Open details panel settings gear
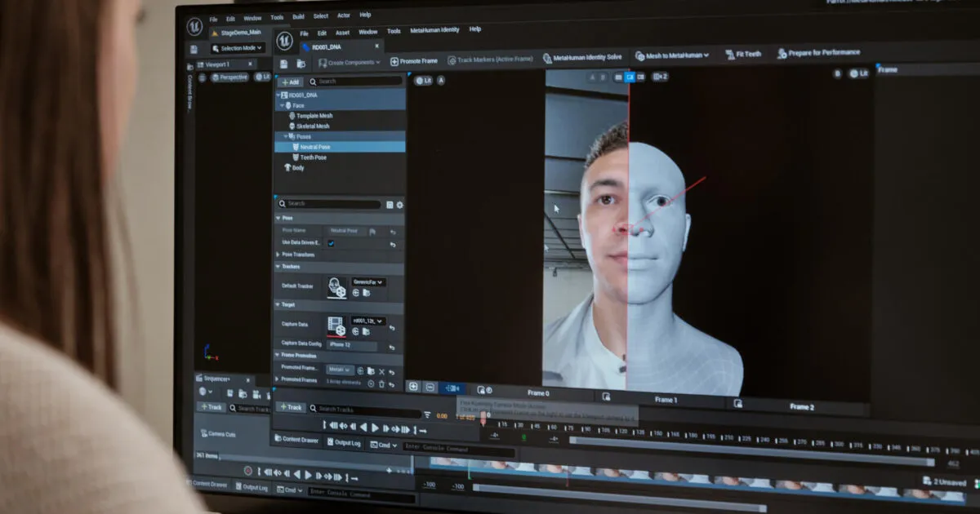Image resolution: width=980 pixels, height=514 pixels. point(399,205)
